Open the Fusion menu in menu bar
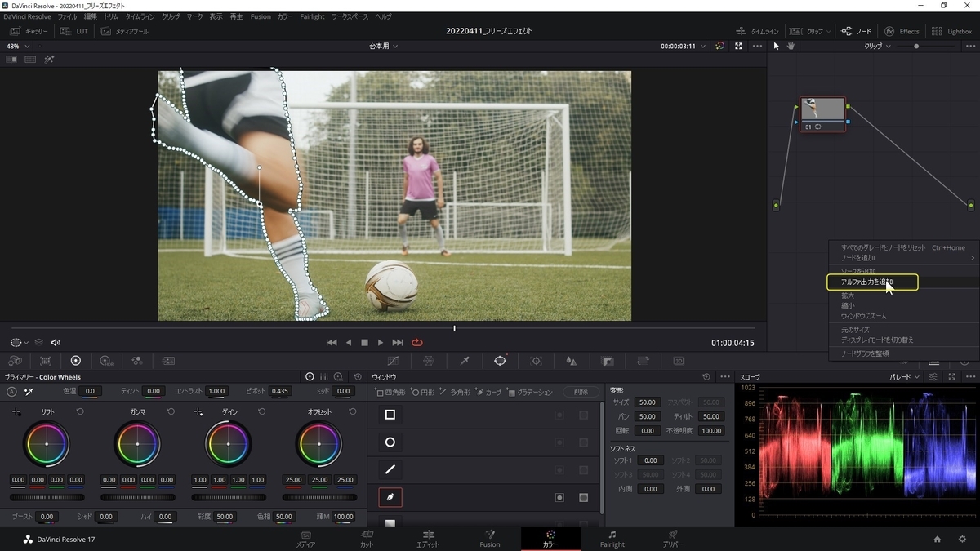The width and height of the screenshot is (980, 551). (x=261, y=16)
